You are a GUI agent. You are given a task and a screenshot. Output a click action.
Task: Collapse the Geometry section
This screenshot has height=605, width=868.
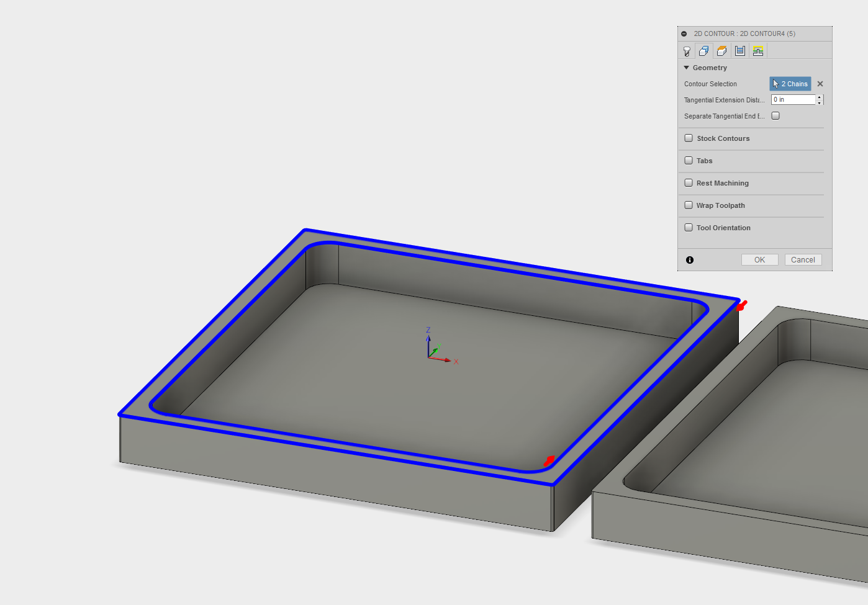(687, 68)
